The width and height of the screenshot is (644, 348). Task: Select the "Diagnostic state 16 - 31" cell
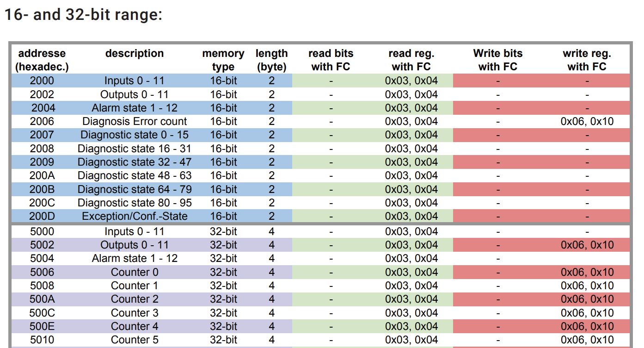135,149
